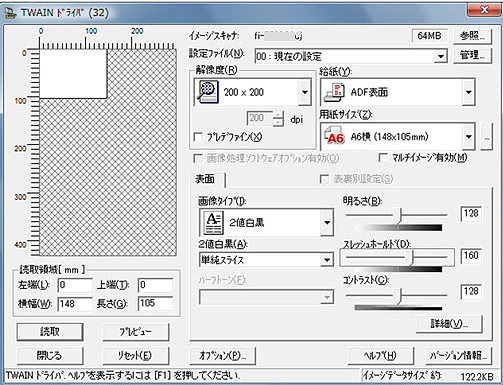Click the contrast value box showing 128
The image size is (503, 385).
tap(471, 292)
